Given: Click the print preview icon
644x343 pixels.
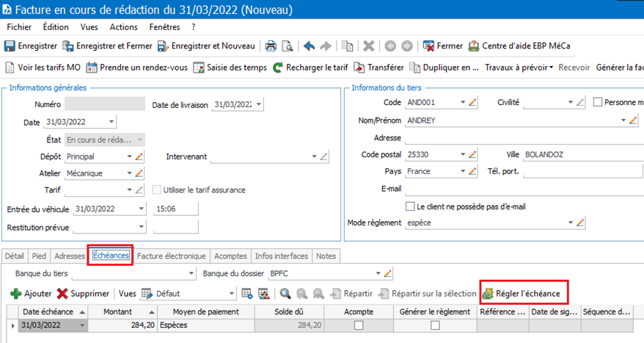Looking at the screenshot, I should (288, 46).
